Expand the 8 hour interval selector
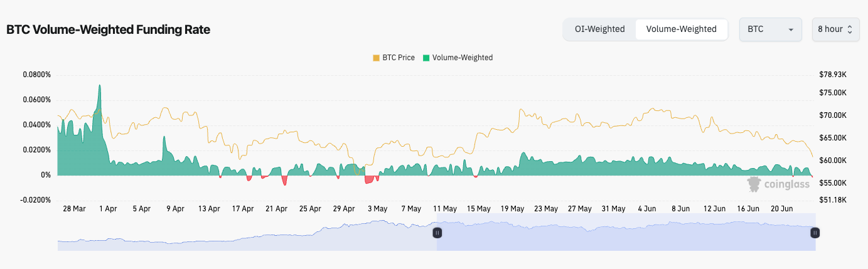Image resolution: width=868 pixels, height=269 pixels. 834,29
